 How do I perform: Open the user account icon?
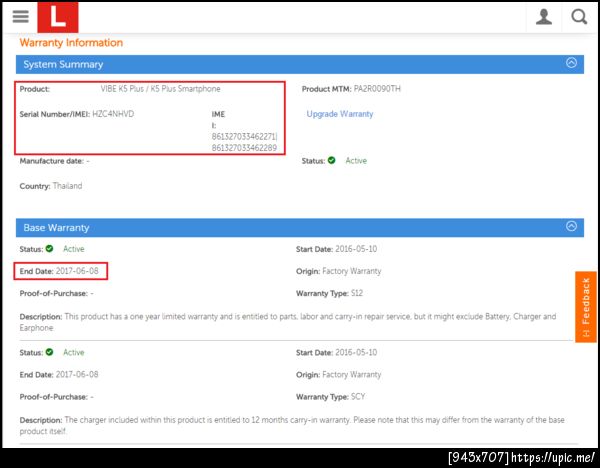point(544,17)
